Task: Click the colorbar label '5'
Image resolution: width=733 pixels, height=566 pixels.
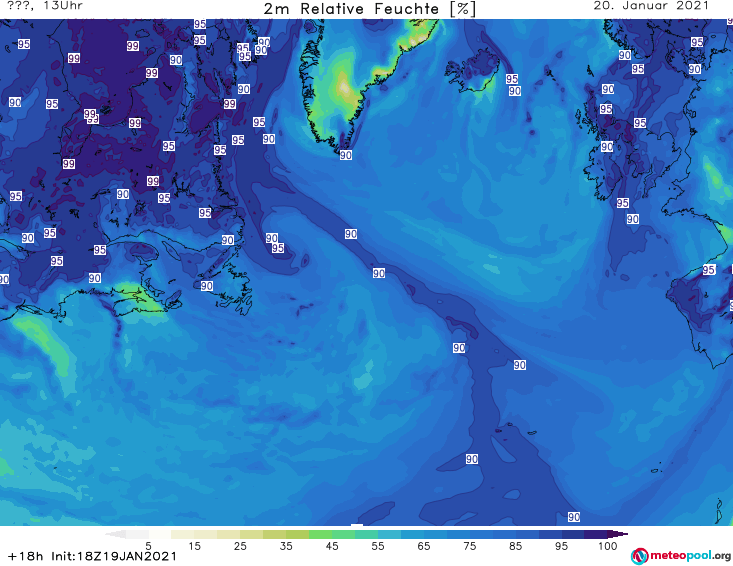Action: click(x=148, y=546)
